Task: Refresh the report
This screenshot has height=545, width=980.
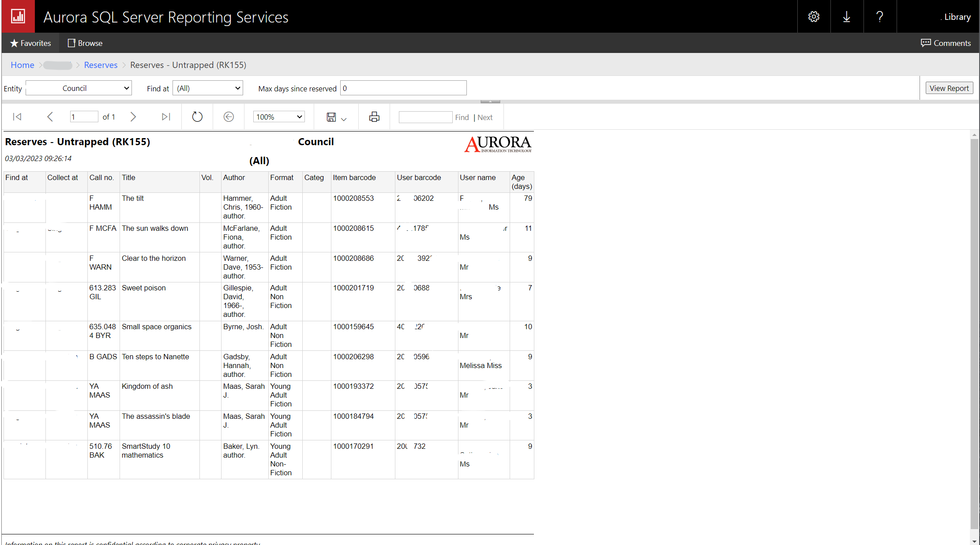Action: click(197, 117)
